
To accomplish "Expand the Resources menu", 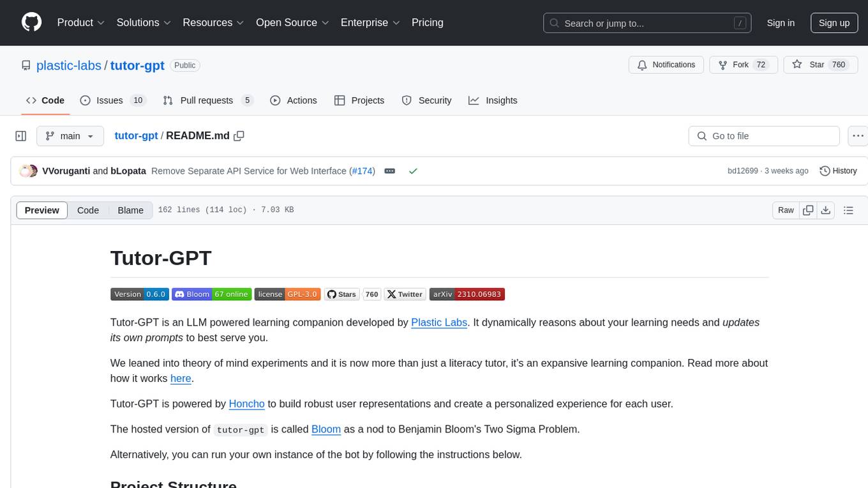I will tap(213, 22).
